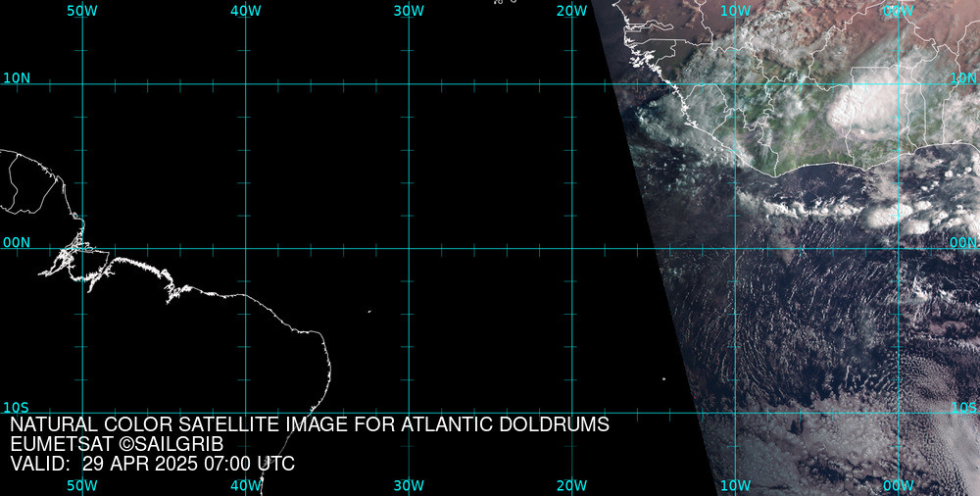Click the 00N latitude label on the left edge

coord(17,243)
